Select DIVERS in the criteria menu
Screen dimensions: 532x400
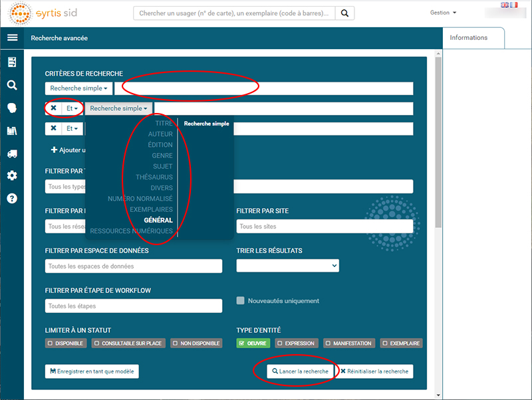(x=162, y=188)
